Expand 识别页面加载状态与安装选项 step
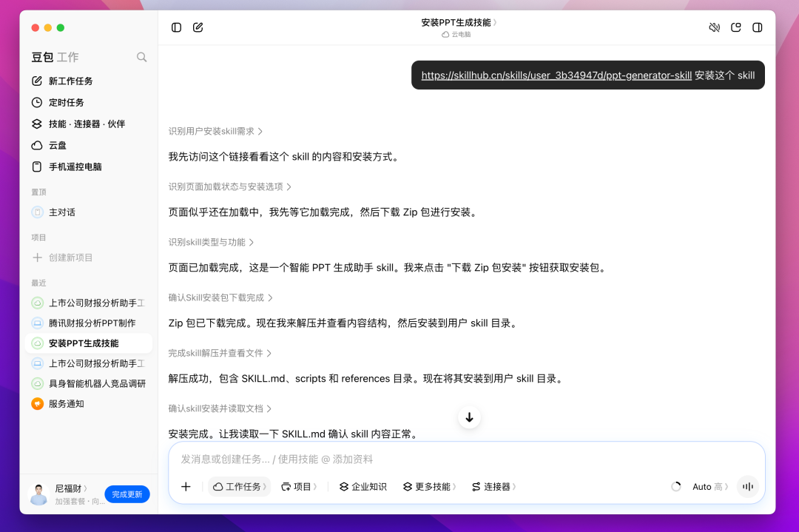The width and height of the screenshot is (799, 532). [230, 187]
